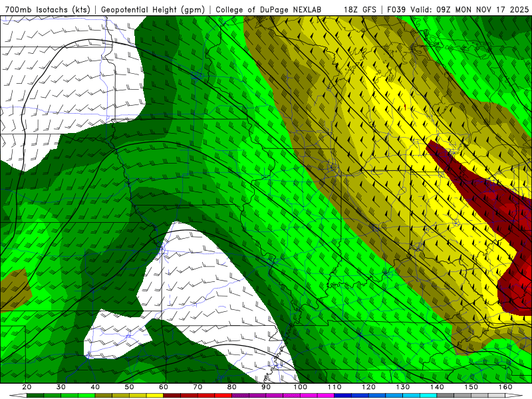
Task: Click the 70 kt label on color scale
Action: 198,387
